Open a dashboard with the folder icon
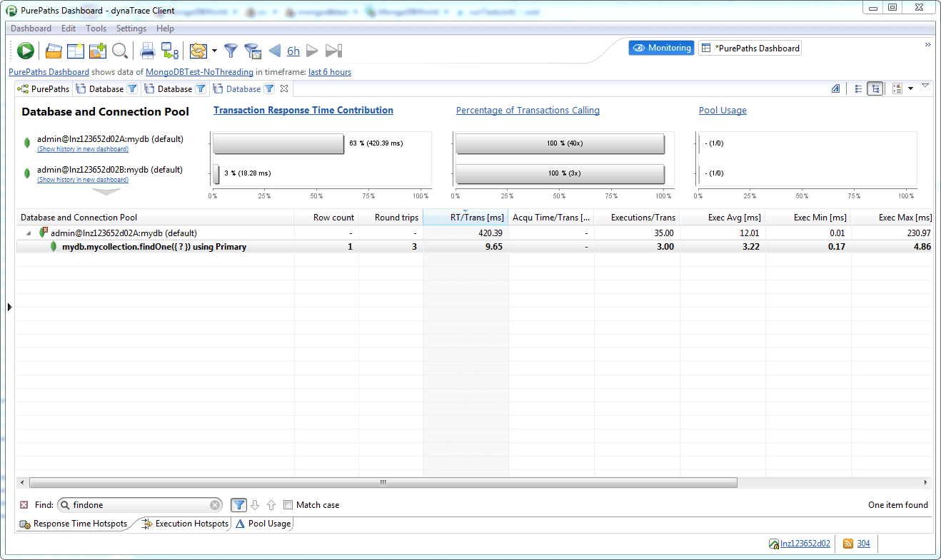941x560 pixels. (54, 51)
